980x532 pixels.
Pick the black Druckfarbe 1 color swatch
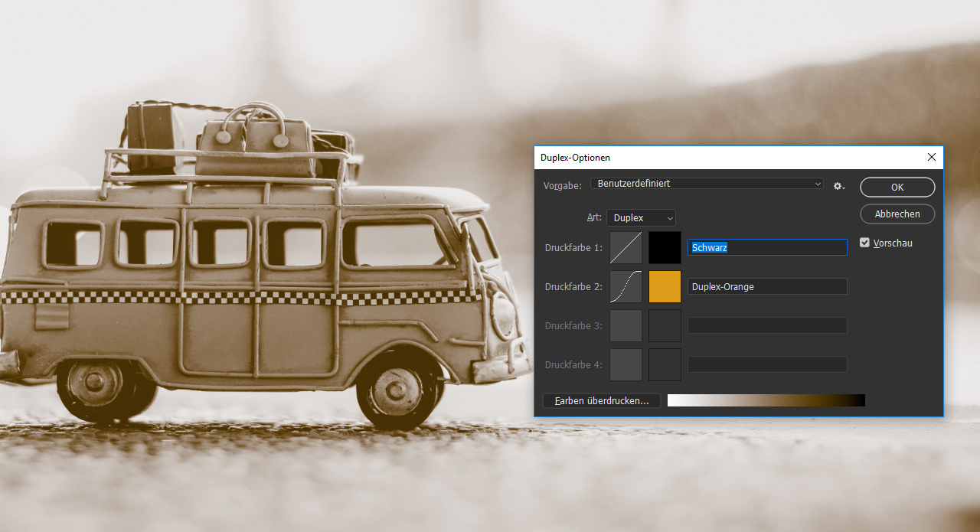[665, 248]
